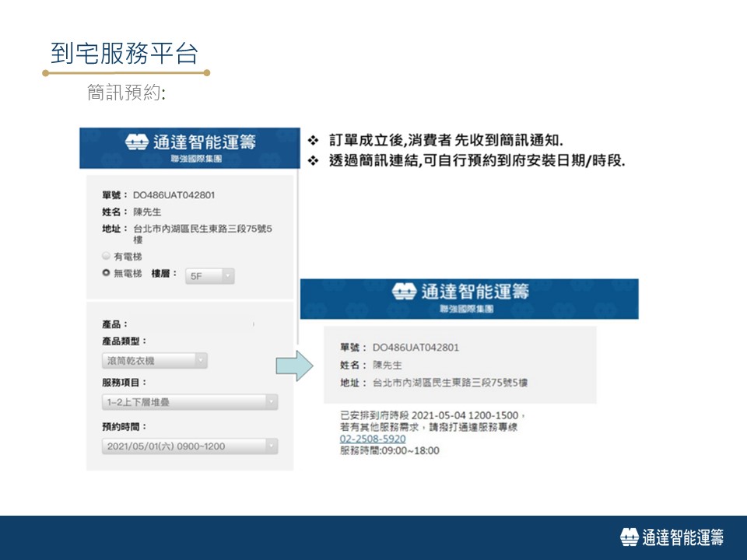
Task: Click order number "DO486UAT042801" in the booking form
Action: coord(174,194)
